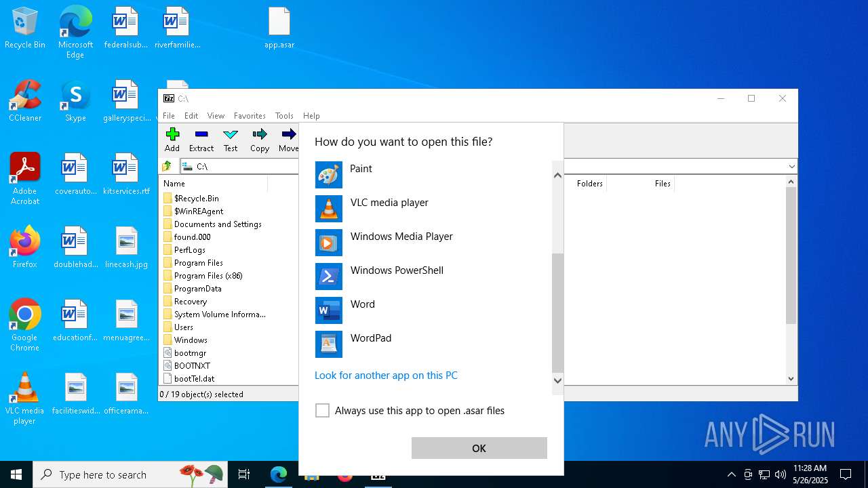868x488 pixels.
Task: Open the Tools menu
Action: 284,116
